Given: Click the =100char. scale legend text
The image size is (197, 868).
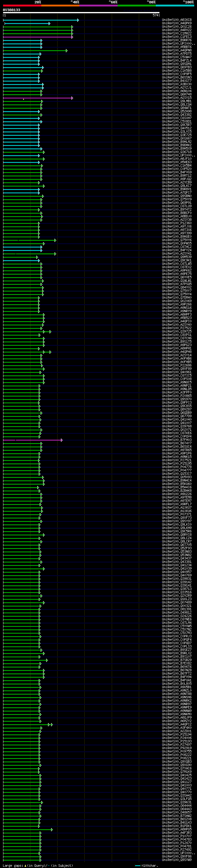Looking at the screenshot, I should pyautogui.click(x=149, y=866).
